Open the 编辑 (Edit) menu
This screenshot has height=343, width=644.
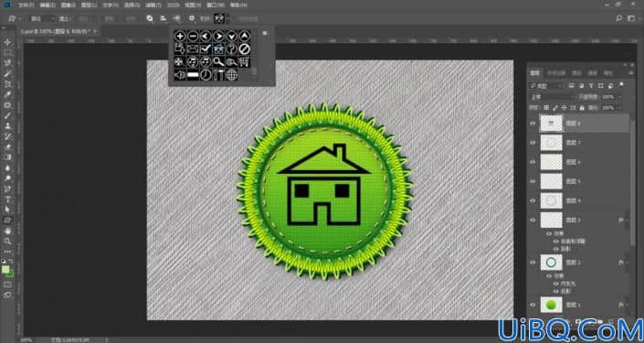[48, 5]
